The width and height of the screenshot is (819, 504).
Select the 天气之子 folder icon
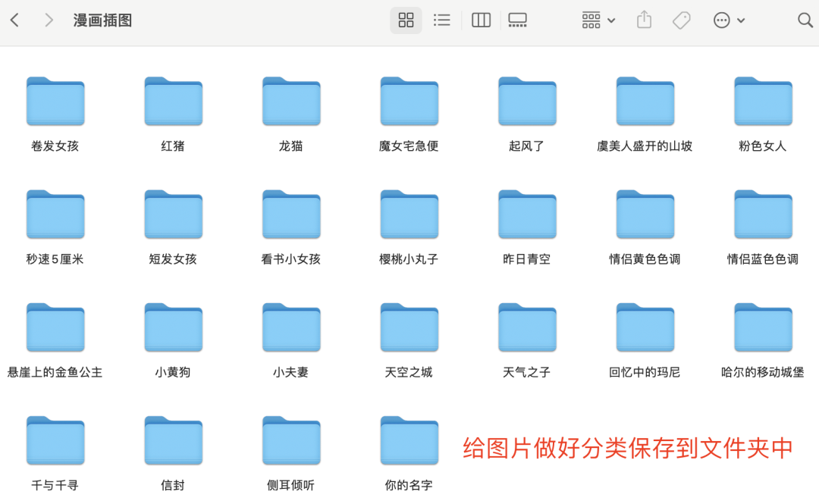(528, 327)
